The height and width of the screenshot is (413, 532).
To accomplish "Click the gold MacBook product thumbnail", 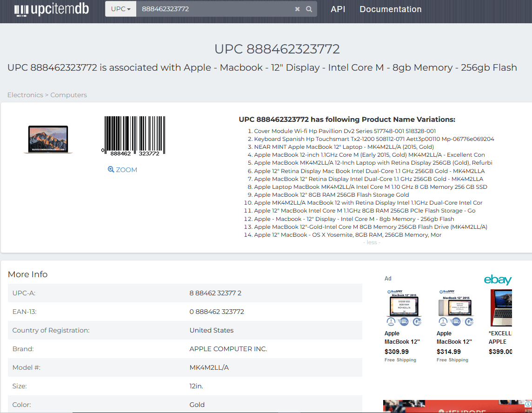I will (x=48, y=139).
